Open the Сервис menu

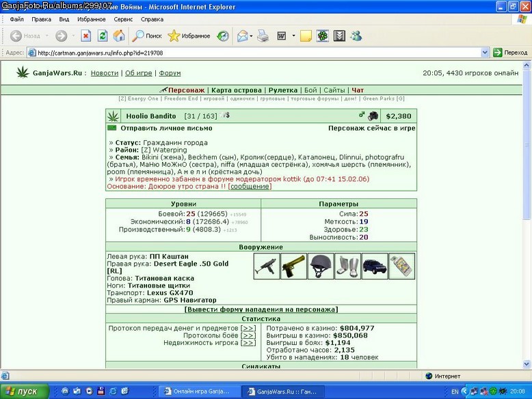(x=123, y=19)
